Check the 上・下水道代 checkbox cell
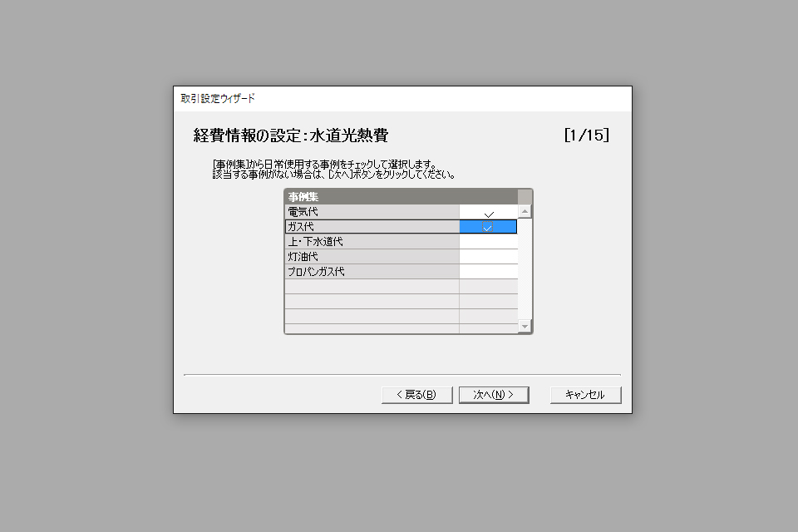 [488, 242]
